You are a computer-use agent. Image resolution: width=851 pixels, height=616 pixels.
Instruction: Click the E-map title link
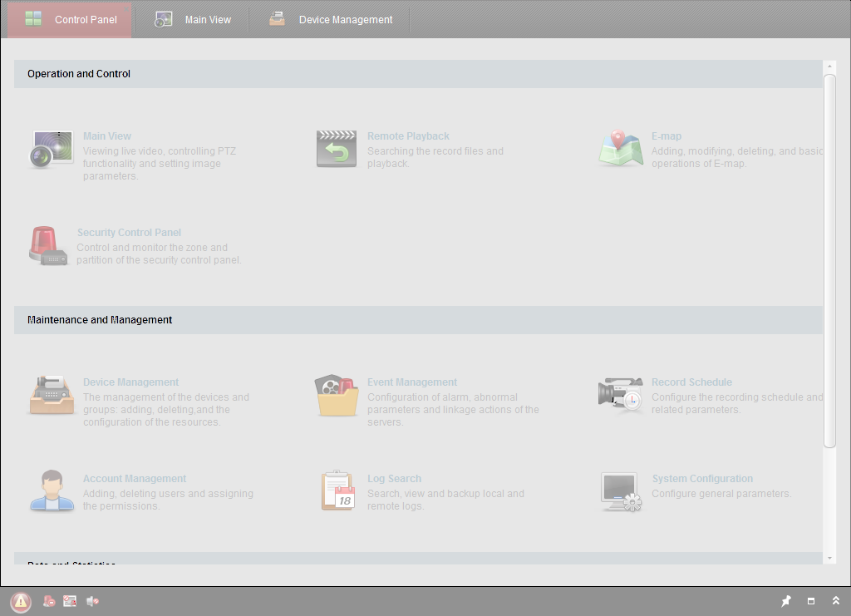pos(666,136)
